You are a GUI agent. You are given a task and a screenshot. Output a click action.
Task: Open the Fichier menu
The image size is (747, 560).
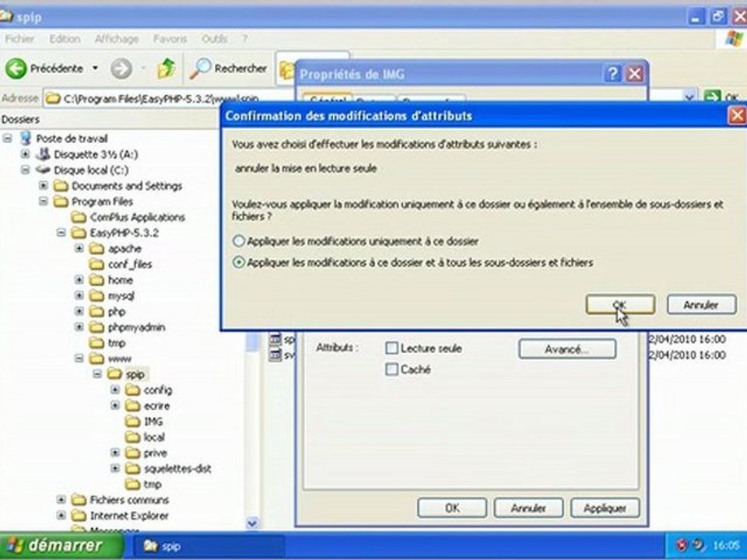coord(19,39)
